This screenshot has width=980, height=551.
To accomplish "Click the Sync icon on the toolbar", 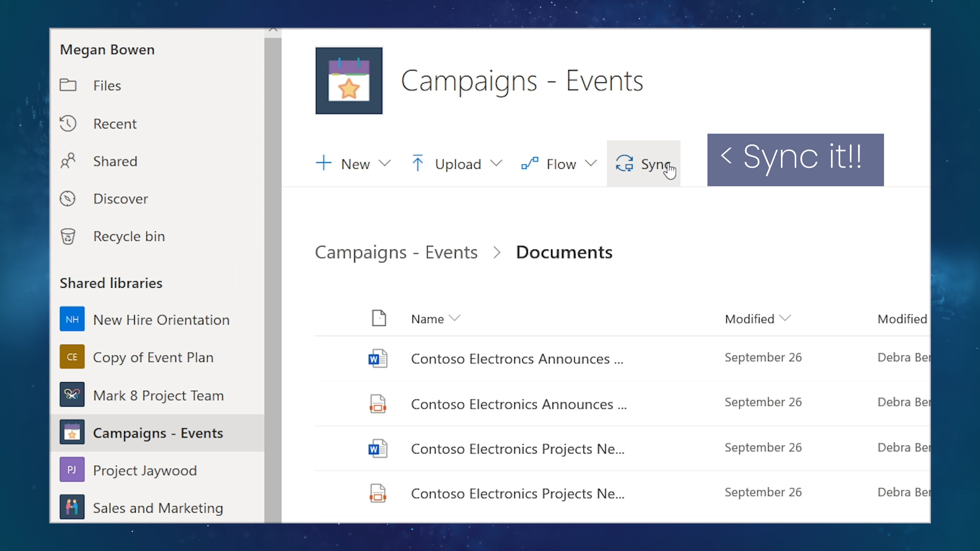I will pos(625,164).
